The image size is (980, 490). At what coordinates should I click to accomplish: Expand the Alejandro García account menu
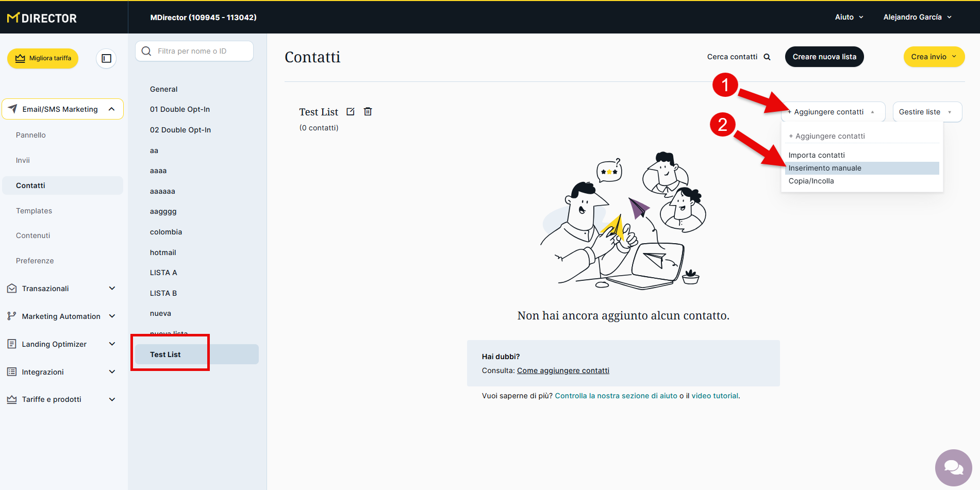click(x=917, y=17)
